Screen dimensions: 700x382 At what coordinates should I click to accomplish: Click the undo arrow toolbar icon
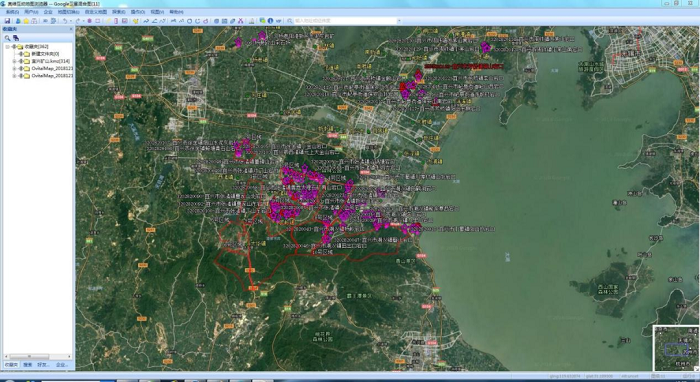click(65, 21)
